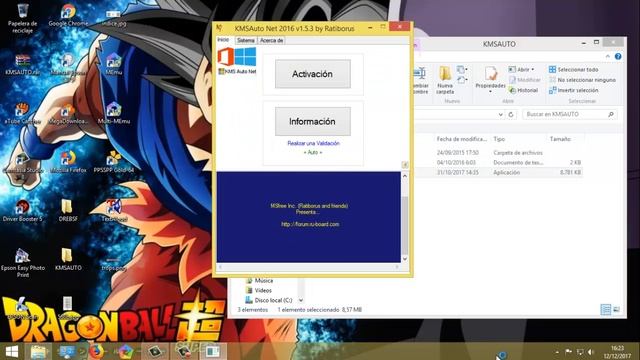
Task: Select the KMSAUTO.rar archive on desktop
Action: tap(23, 64)
